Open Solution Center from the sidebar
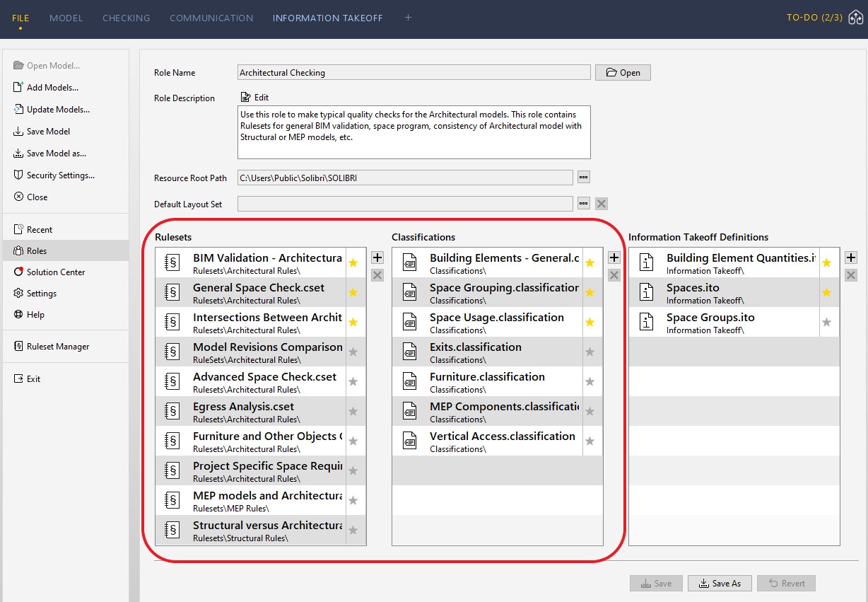This screenshot has width=868, height=602. (19, 272)
